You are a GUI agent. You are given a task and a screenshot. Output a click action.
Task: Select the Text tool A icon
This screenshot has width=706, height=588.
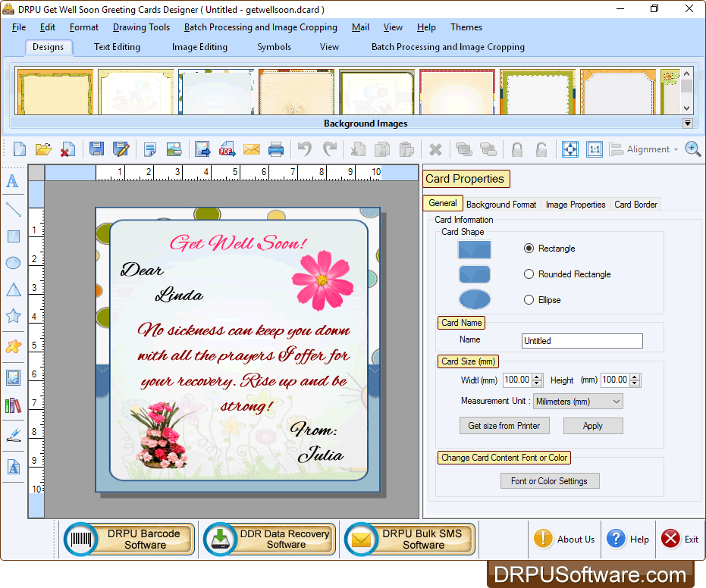[x=13, y=181]
